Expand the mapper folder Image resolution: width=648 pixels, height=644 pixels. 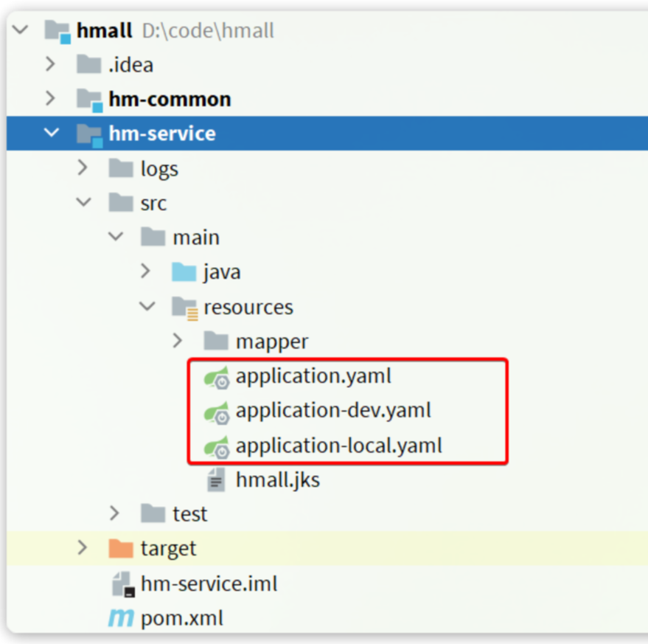click(178, 341)
